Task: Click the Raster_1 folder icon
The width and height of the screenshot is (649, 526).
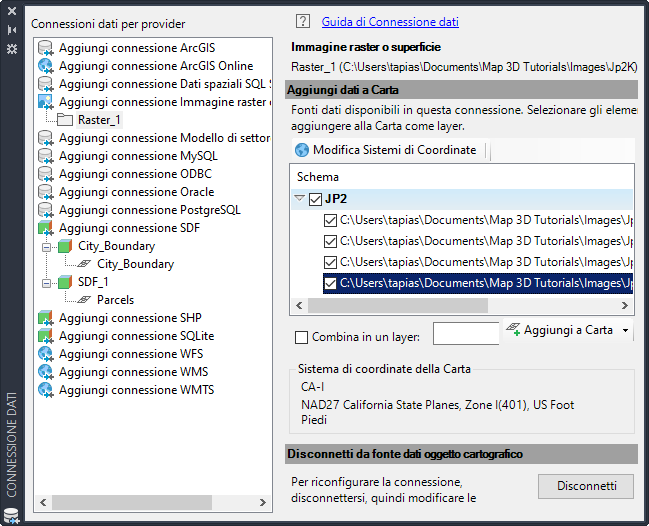Action: [65, 120]
